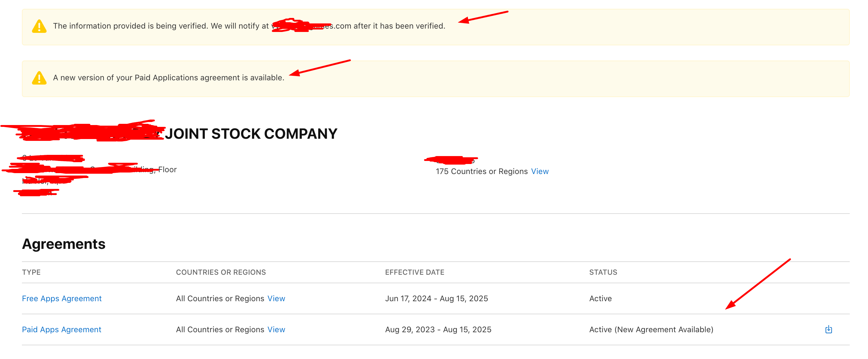The image size is (868, 359).
Task: Click the warning icon in verification notice
Action: [39, 26]
